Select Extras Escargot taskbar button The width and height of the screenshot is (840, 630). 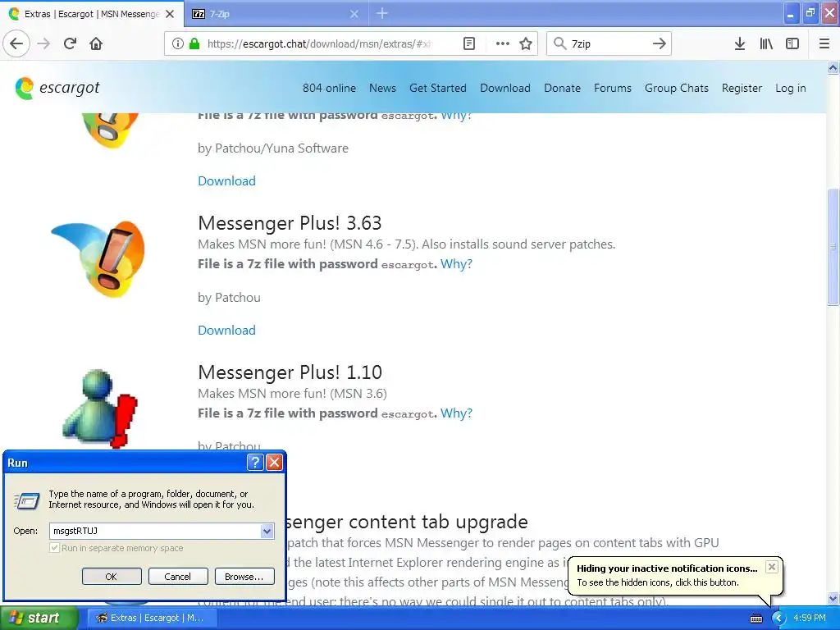[153, 619]
